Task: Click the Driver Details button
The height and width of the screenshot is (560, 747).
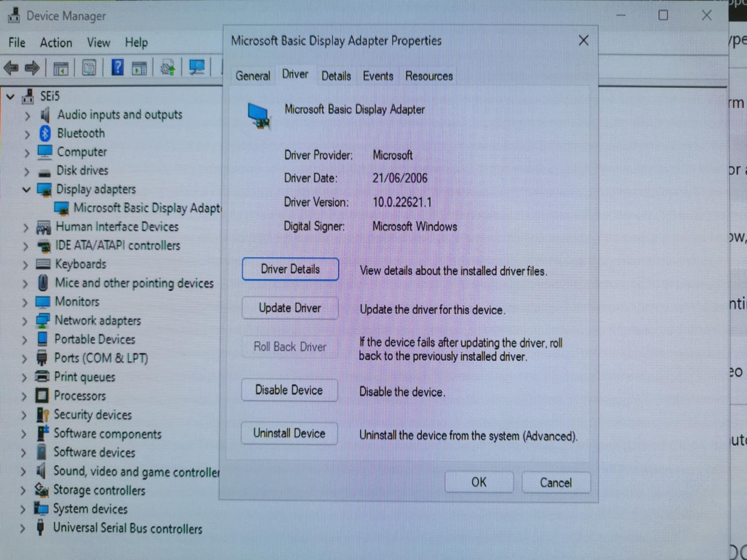Action: tap(290, 269)
